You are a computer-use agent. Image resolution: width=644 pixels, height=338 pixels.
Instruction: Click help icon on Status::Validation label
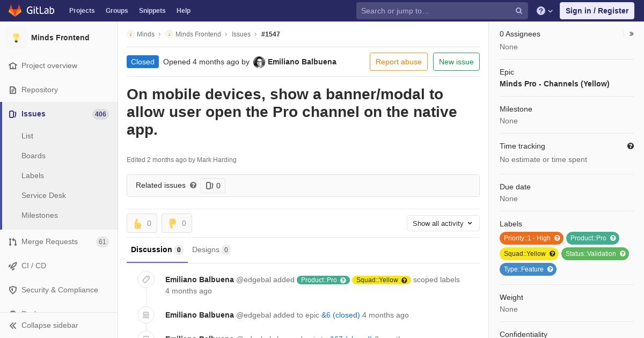[x=623, y=254]
